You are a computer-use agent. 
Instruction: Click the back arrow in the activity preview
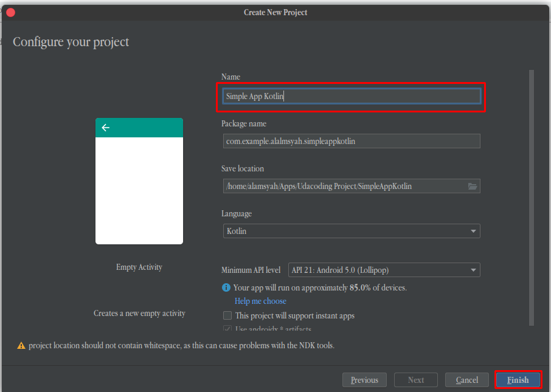pos(105,128)
